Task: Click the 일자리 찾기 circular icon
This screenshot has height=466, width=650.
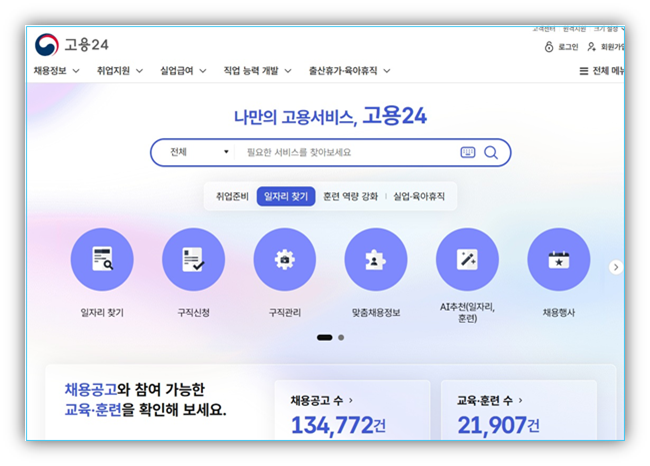Action: 102,260
